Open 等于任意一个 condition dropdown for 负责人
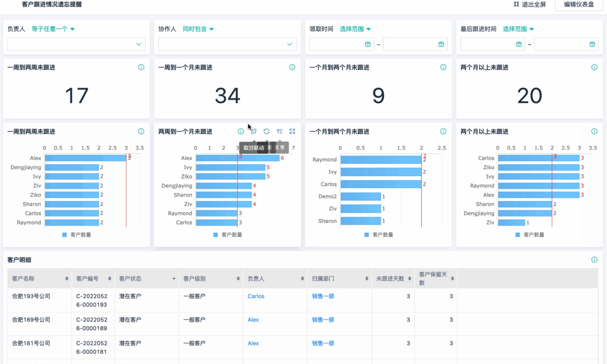The image size is (607, 364). (x=53, y=29)
